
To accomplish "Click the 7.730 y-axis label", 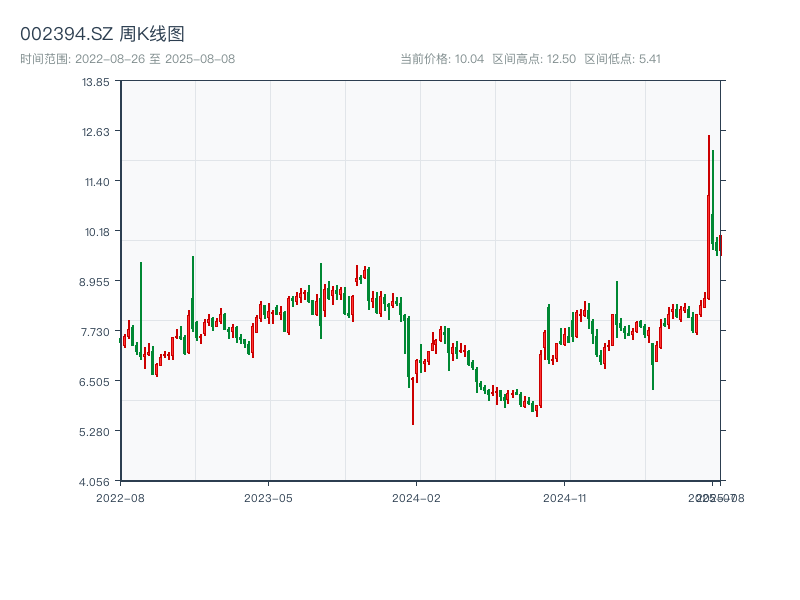I will 96,331.
